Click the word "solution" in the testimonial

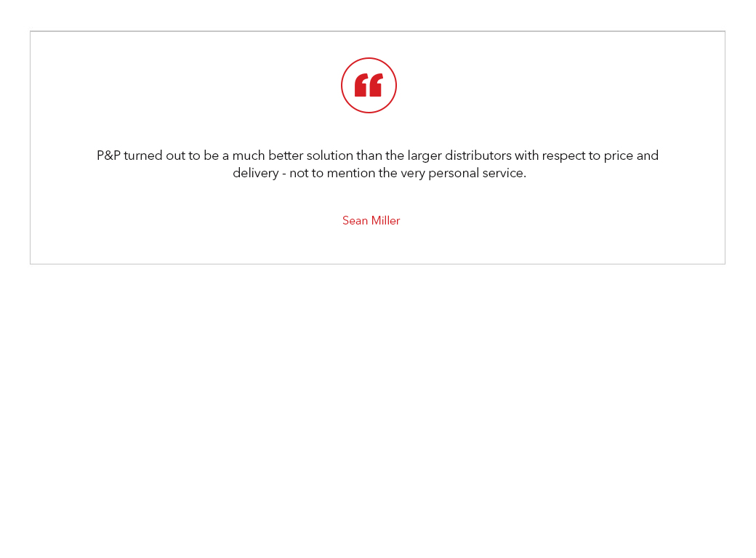[330, 155]
